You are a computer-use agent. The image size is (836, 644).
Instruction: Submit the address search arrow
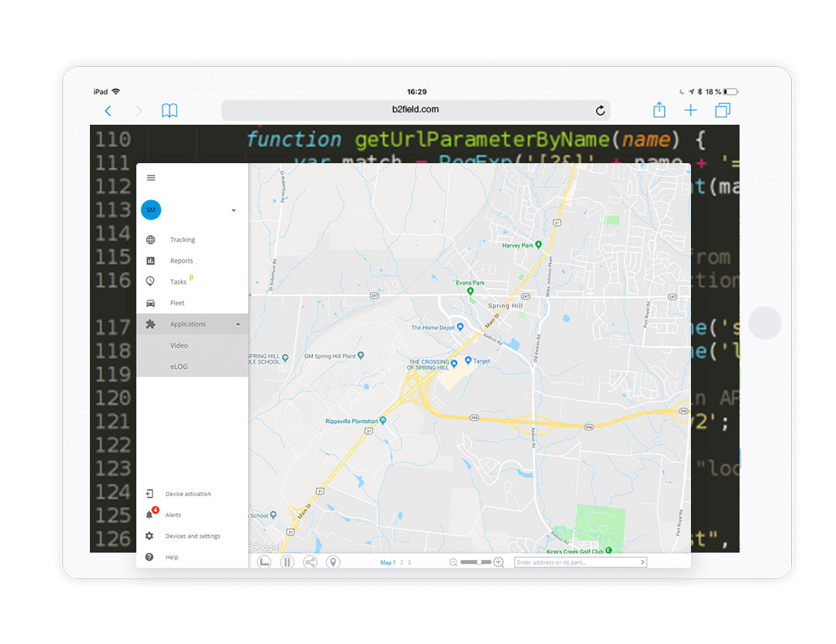642,562
